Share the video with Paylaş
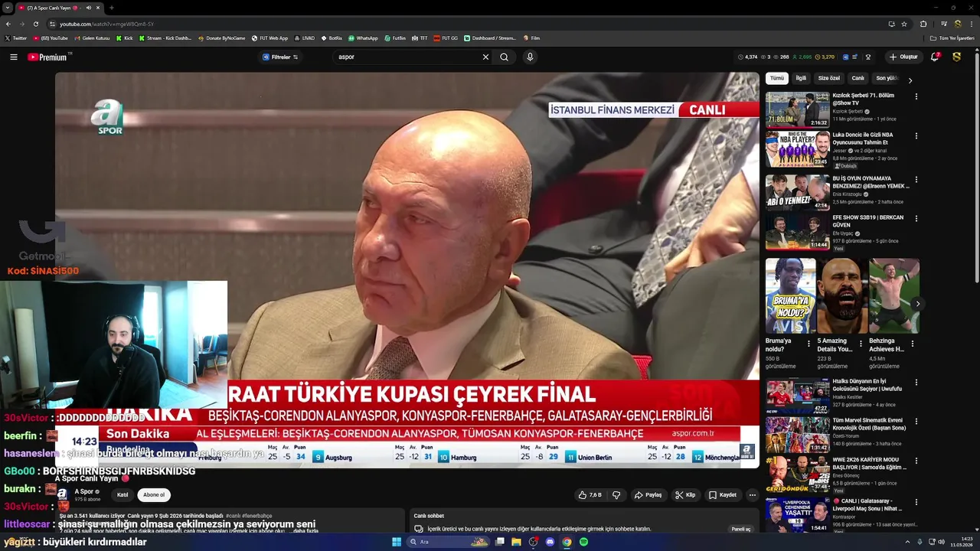This screenshot has height=551, width=980. coord(648,495)
